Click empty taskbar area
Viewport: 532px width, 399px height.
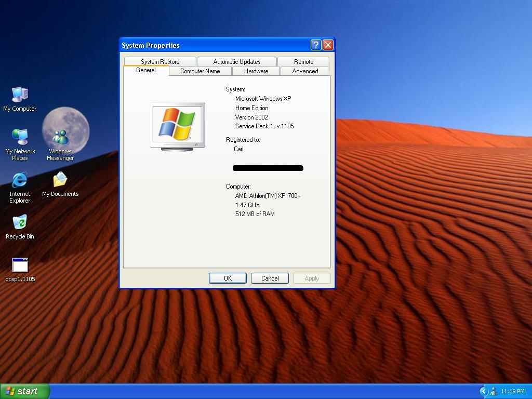point(264,391)
